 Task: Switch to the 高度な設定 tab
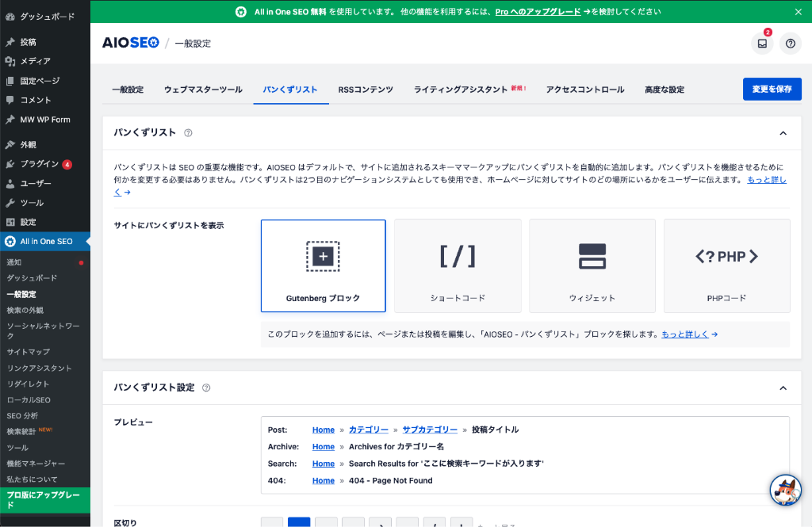665,90
